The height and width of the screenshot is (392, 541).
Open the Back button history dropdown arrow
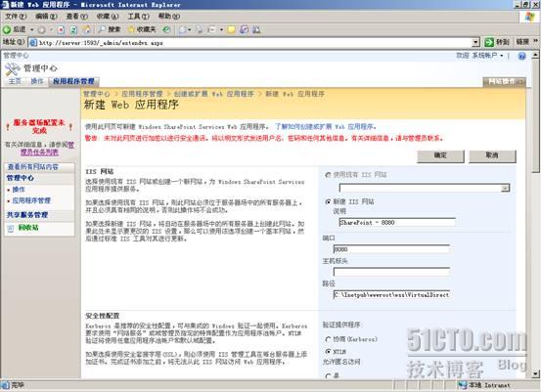(31, 30)
